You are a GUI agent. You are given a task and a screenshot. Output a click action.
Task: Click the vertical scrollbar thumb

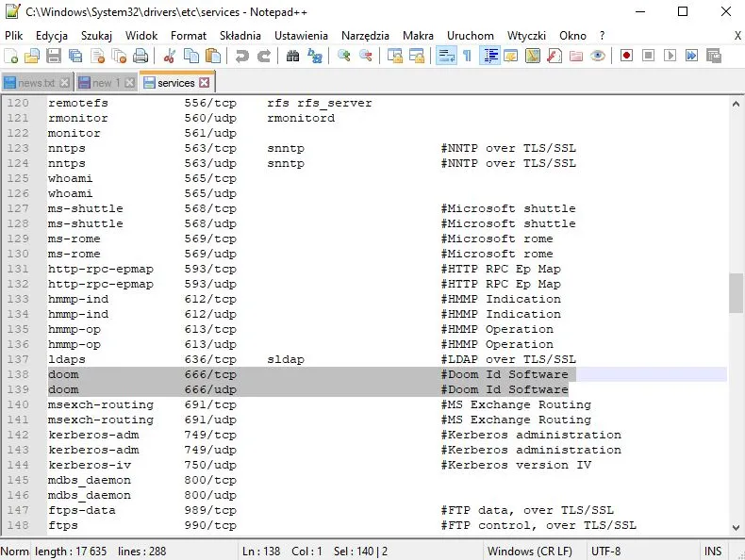[736, 292]
